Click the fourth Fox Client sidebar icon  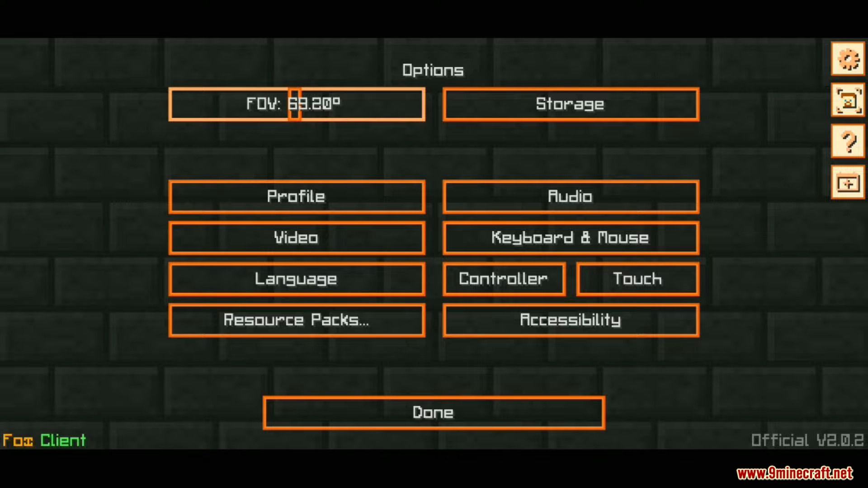[848, 183]
